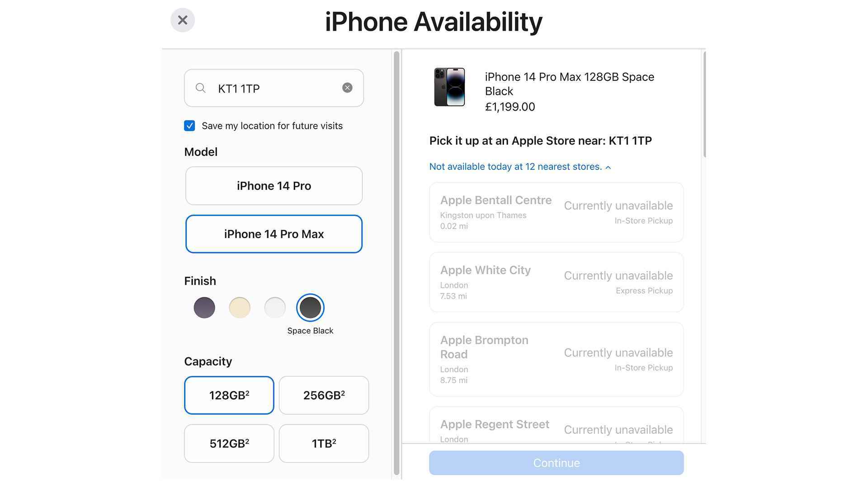Click the KT1 1TP search input field
Viewport: 868px width, 488px height.
[x=274, y=88]
